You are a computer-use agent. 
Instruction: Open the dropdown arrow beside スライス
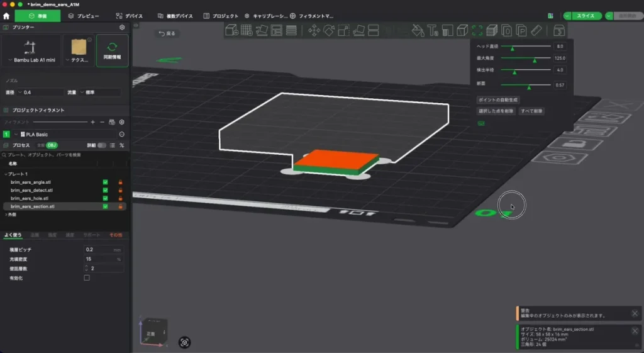tap(567, 16)
